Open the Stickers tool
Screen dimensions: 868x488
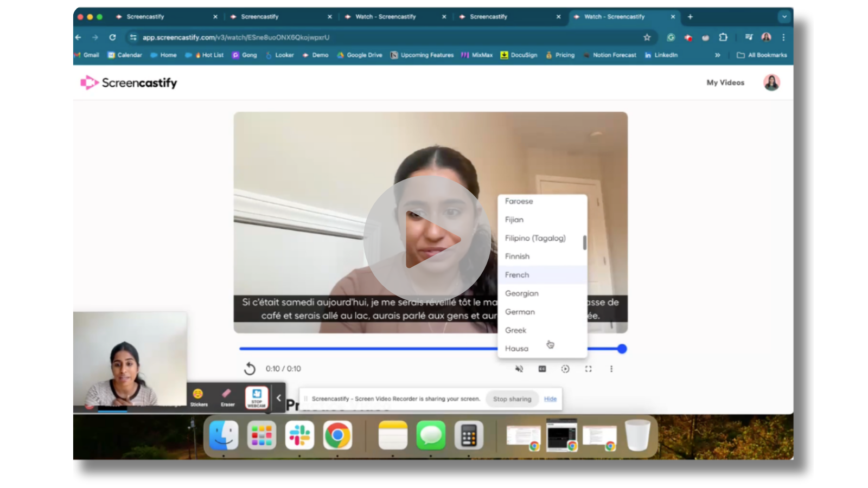coord(199,397)
